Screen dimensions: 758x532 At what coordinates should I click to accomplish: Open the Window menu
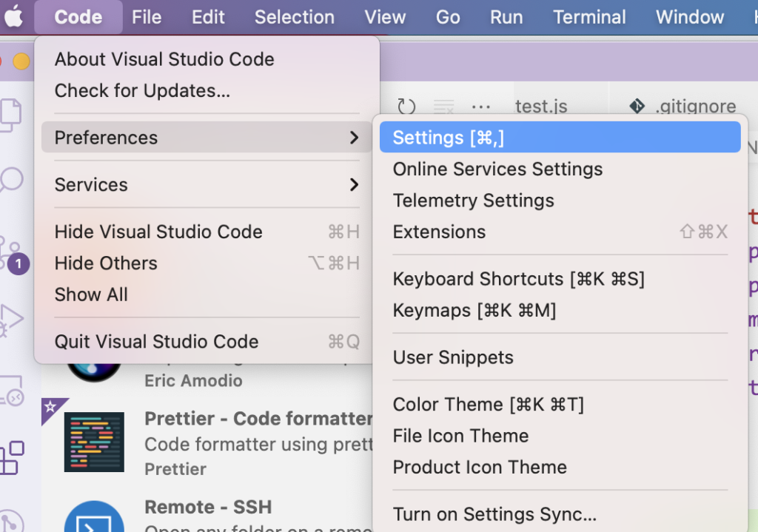(690, 17)
